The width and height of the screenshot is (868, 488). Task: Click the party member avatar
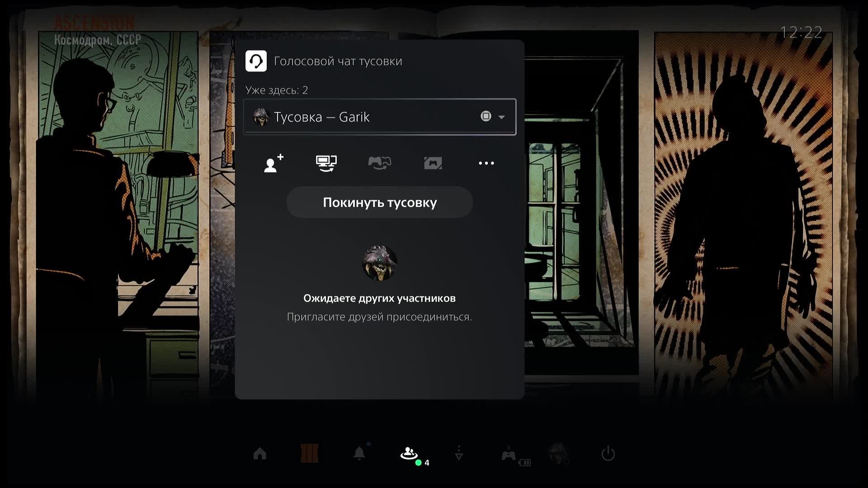click(x=379, y=263)
